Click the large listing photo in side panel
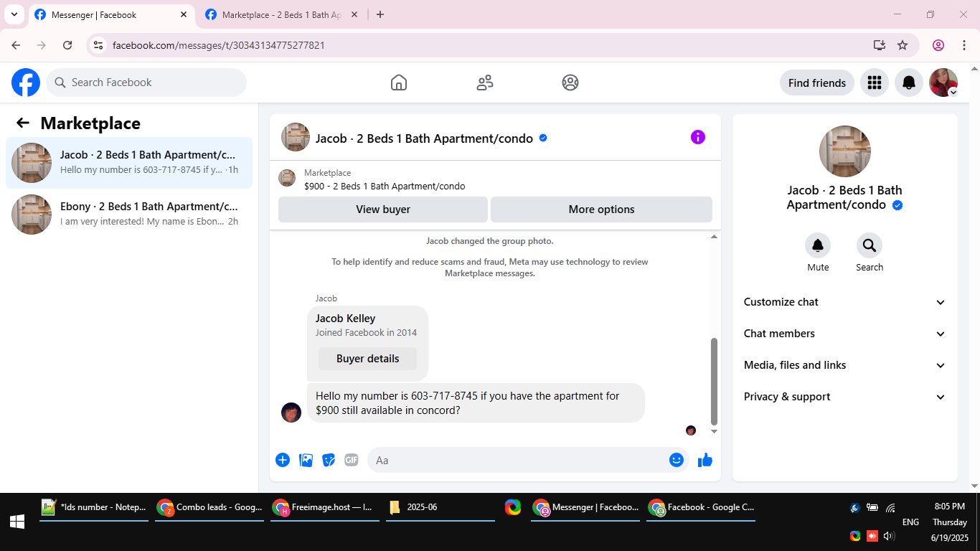This screenshot has width=980, height=551. 845,151
